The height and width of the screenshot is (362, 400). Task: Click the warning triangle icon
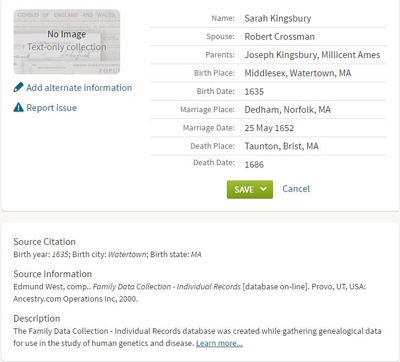tap(18, 108)
